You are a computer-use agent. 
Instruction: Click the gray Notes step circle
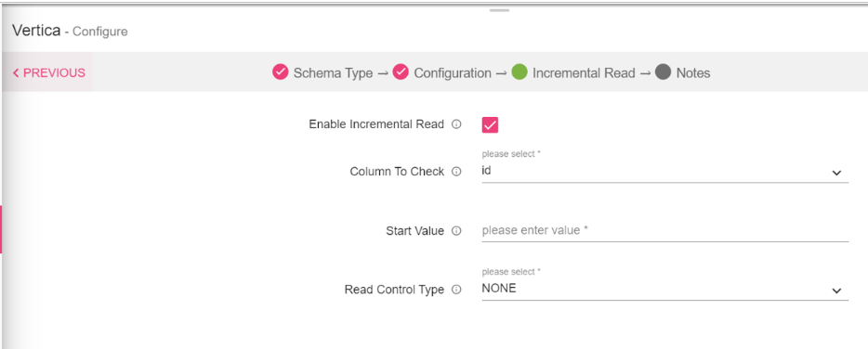[x=663, y=72]
